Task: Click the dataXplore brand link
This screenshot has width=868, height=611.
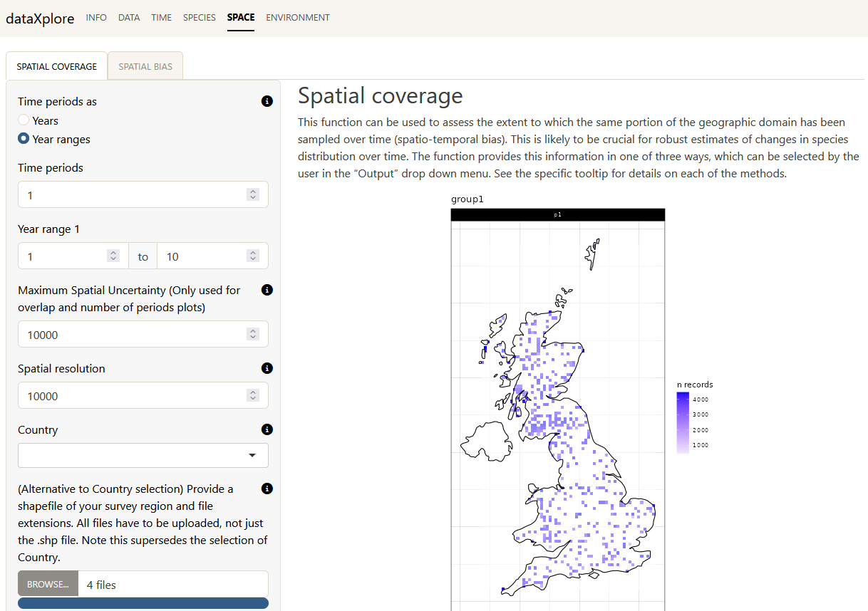Action: pyautogui.click(x=40, y=19)
